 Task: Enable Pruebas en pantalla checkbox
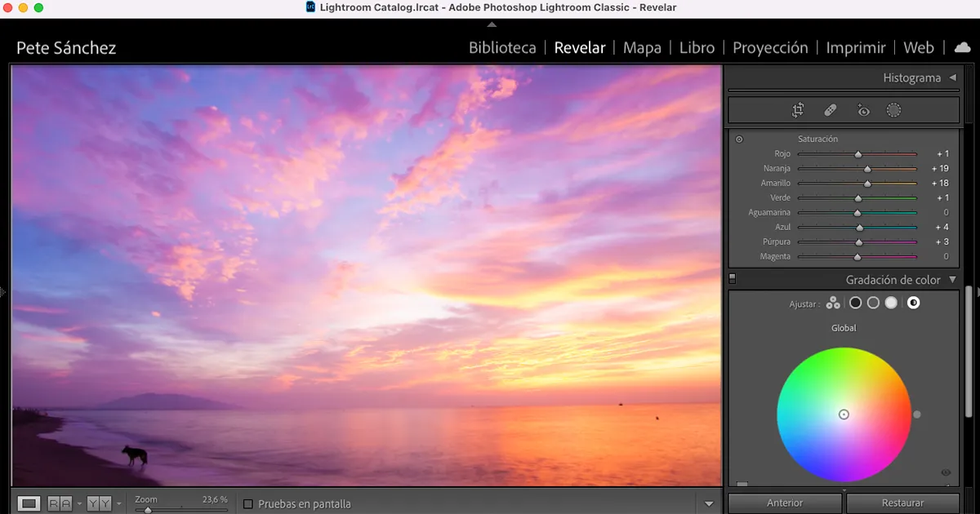(x=248, y=504)
